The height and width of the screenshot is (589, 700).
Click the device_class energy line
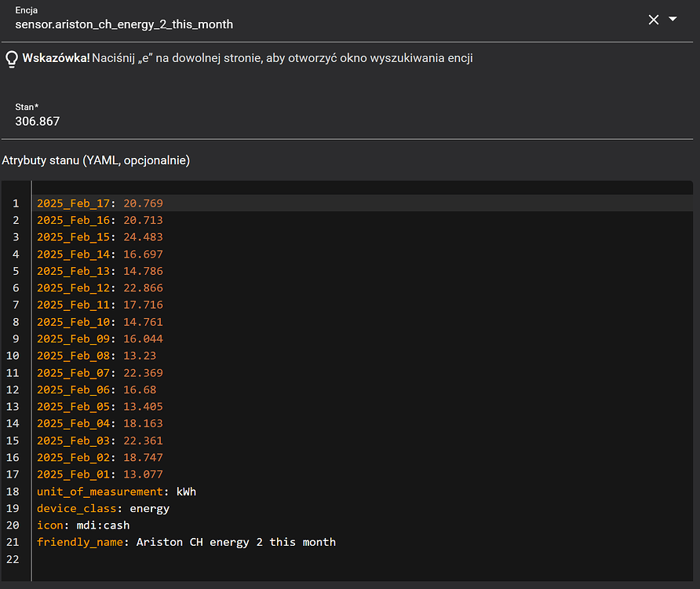point(103,508)
